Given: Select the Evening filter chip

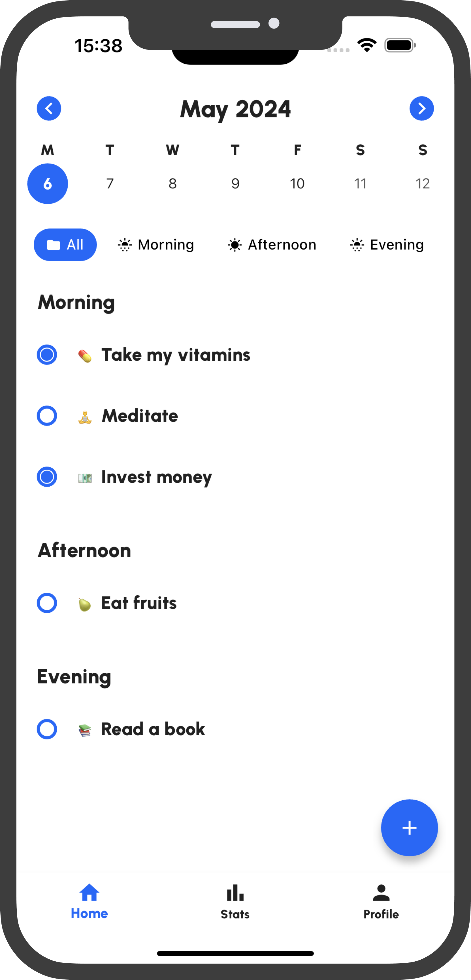Looking at the screenshot, I should point(387,245).
